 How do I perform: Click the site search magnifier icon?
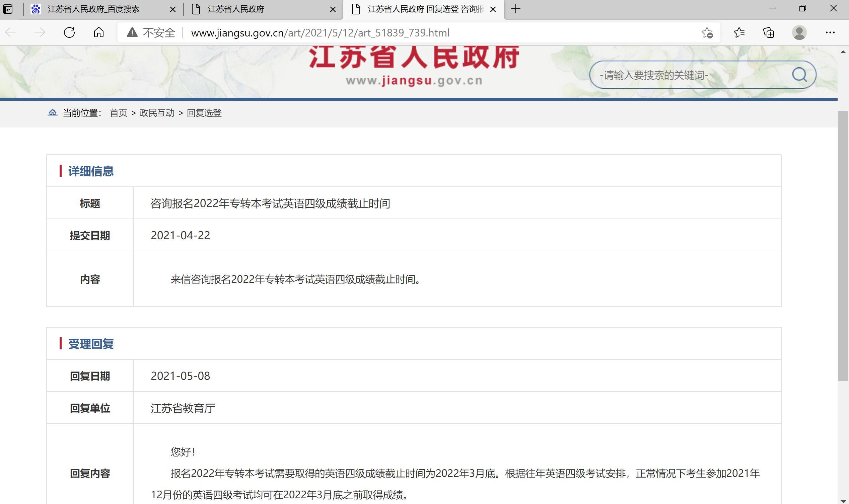[x=799, y=75]
